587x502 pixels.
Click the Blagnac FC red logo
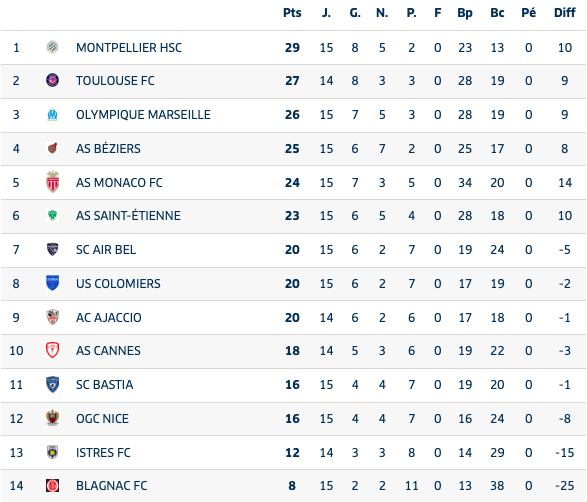click(52, 486)
